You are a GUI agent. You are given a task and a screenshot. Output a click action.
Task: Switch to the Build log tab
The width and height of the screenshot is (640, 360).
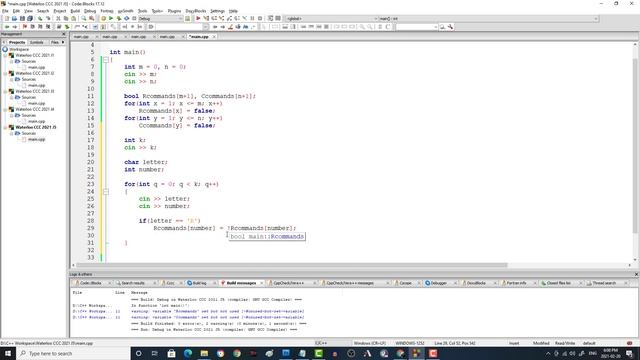point(200,283)
